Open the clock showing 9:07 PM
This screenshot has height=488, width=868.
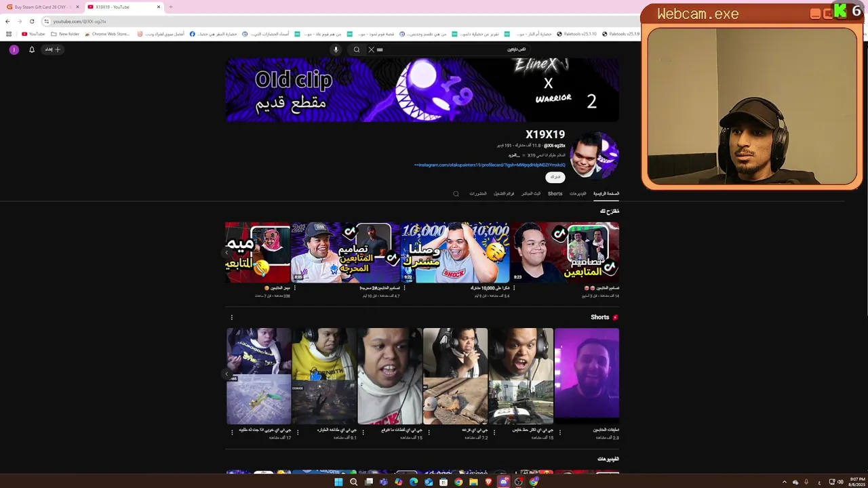tap(857, 482)
